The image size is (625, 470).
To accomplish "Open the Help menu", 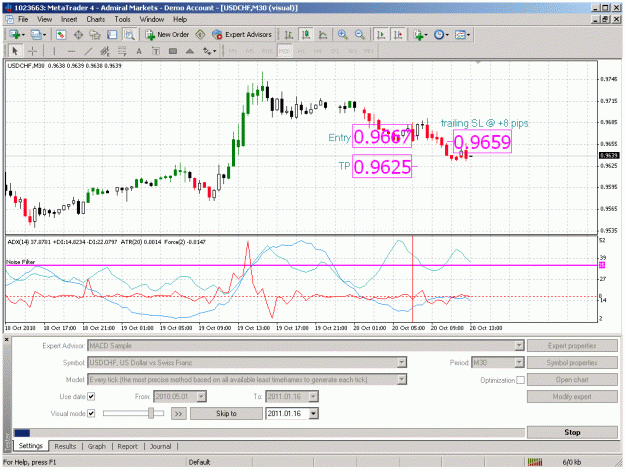I will pyautogui.click(x=180, y=19).
